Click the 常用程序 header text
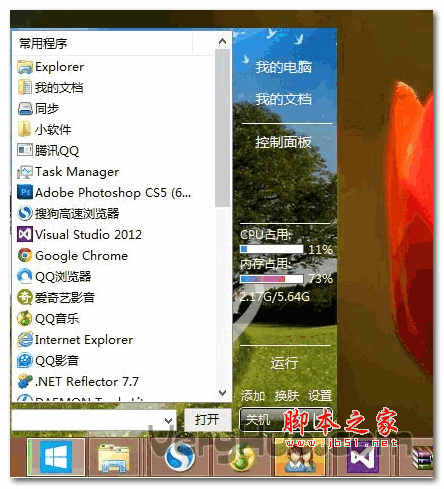Image resolution: width=444 pixels, height=489 pixels. (x=43, y=43)
